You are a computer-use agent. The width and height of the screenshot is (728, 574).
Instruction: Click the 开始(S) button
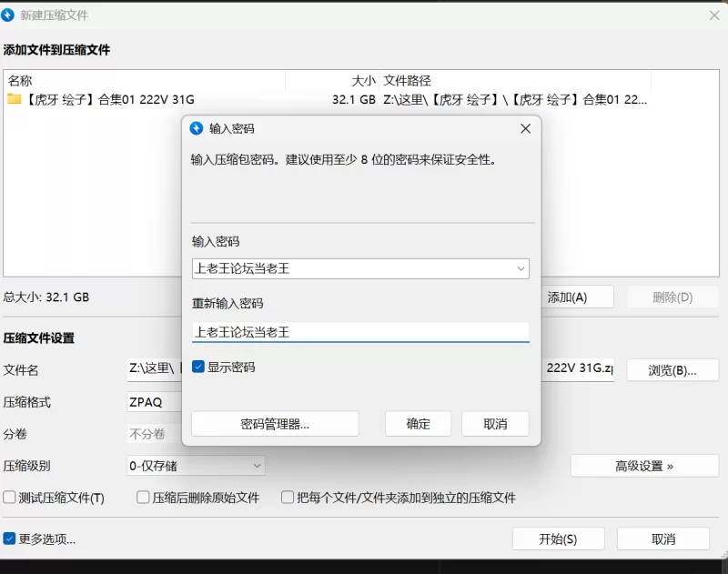tap(559, 539)
